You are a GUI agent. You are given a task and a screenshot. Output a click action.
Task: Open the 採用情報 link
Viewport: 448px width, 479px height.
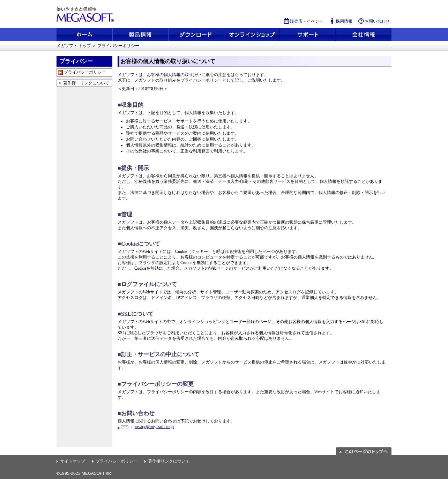344,21
